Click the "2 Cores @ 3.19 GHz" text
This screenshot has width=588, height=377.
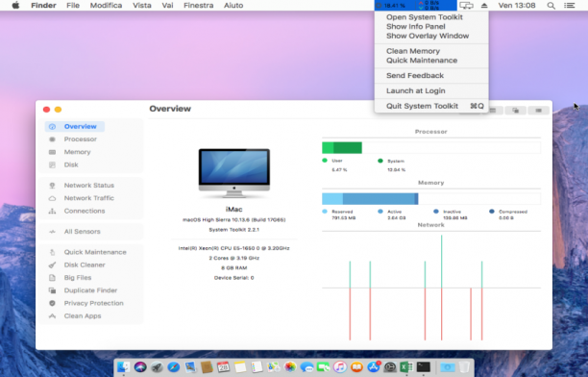[x=234, y=258]
